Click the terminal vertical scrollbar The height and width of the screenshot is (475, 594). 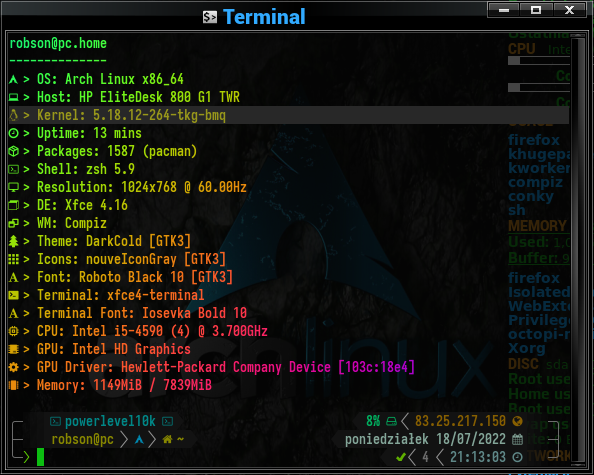578,249
